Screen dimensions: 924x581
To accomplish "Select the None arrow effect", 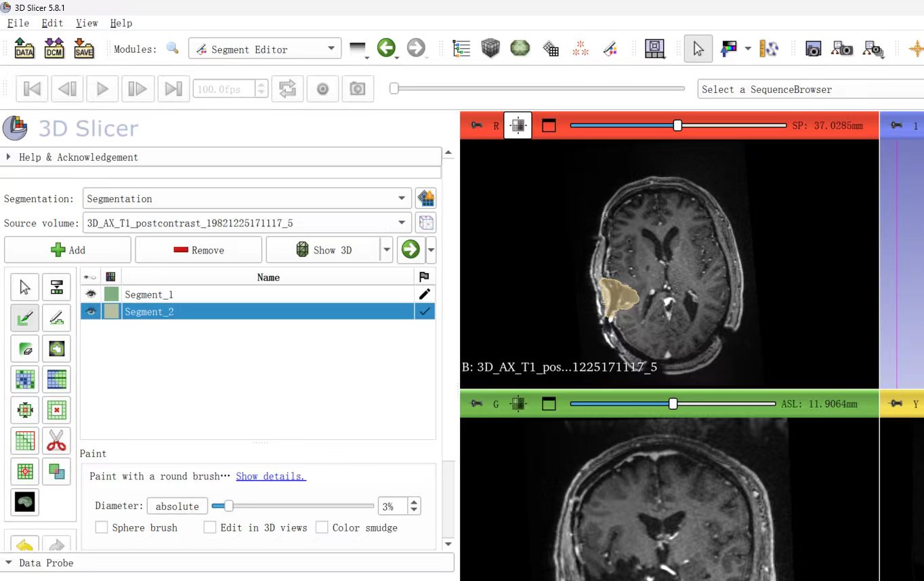I will pyautogui.click(x=25, y=287).
